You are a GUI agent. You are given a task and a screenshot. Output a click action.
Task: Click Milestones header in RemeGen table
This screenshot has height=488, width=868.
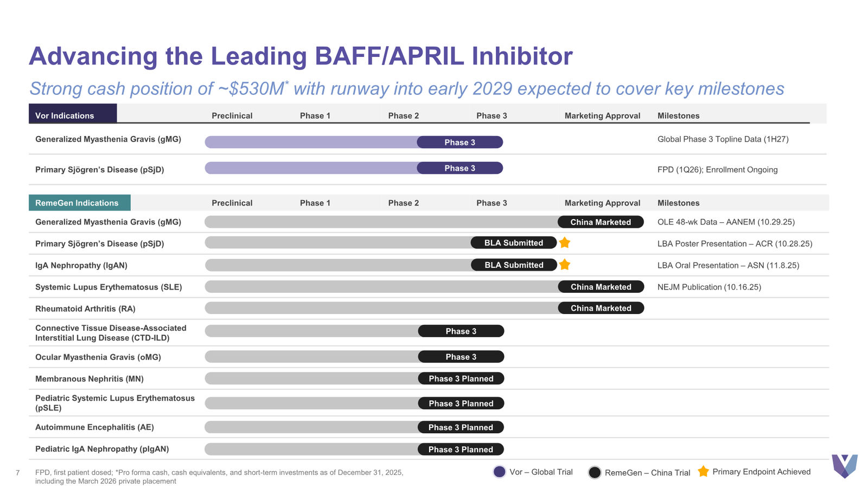click(679, 203)
